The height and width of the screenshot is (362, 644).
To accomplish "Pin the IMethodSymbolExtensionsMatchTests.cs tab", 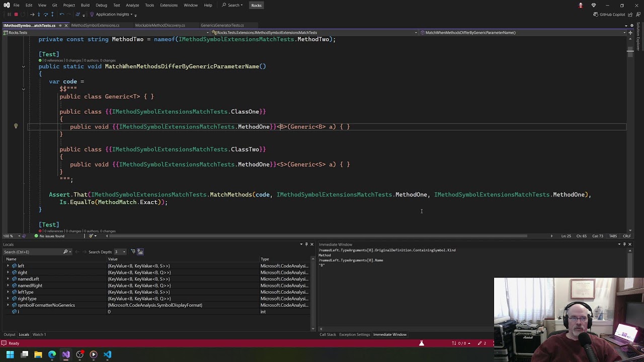I will pos(60,25).
